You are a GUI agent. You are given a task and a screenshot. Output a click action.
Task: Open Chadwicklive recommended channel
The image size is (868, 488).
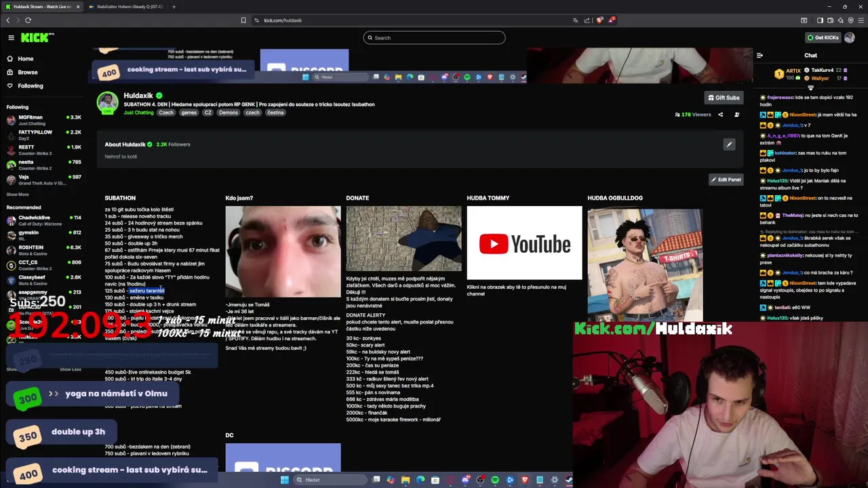click(43, 220)
